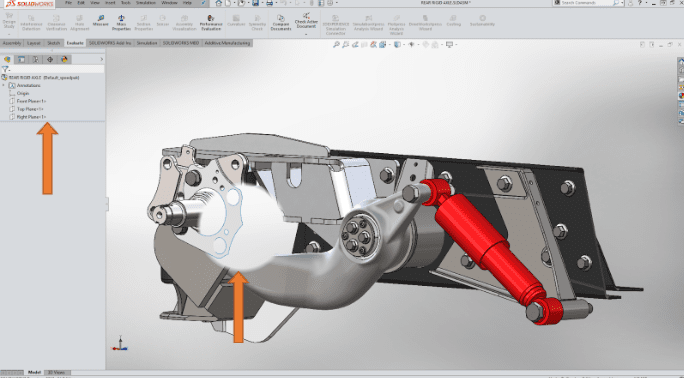
Task: Open the Help menu
Action: [x=187, y=3]
